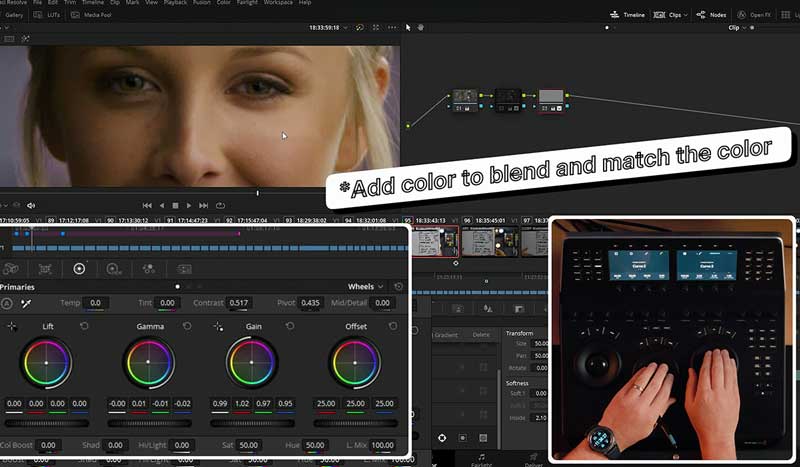Toggle the Nodes panel
The image size is (800, 467).
(711, 15)
